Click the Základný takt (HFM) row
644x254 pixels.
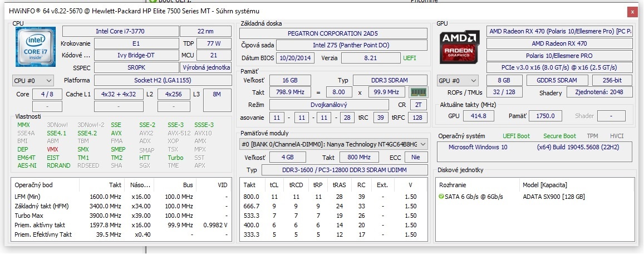click(x=121, y=206)
